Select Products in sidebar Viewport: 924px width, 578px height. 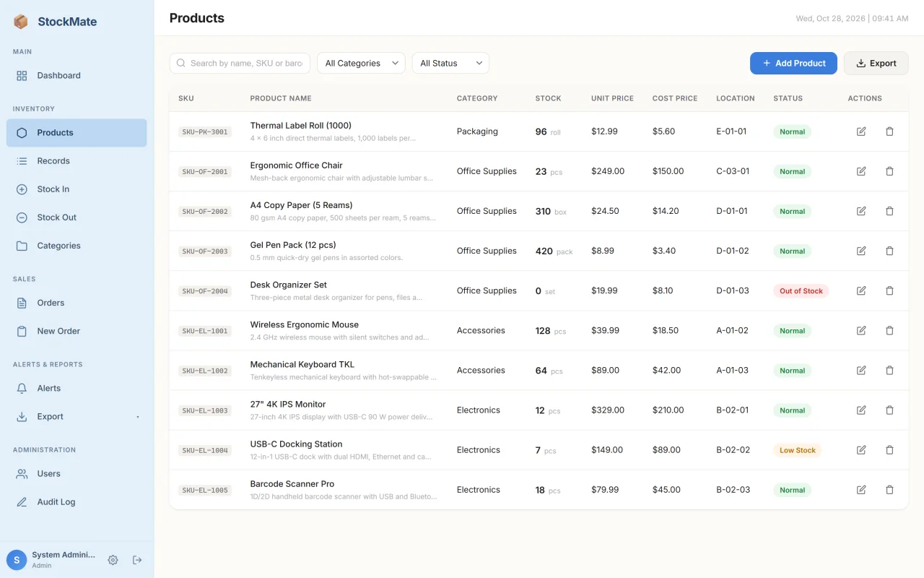click(x=77, y=132)
